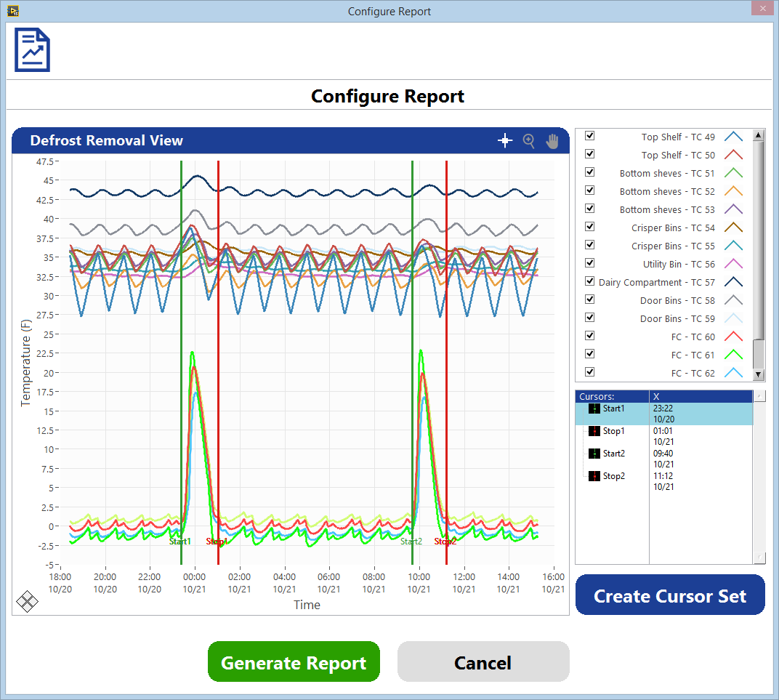Image resolution: width=779 pixels, height=700 pixels.
Task: Click the Cursors column header
Action: click(612, 396)
